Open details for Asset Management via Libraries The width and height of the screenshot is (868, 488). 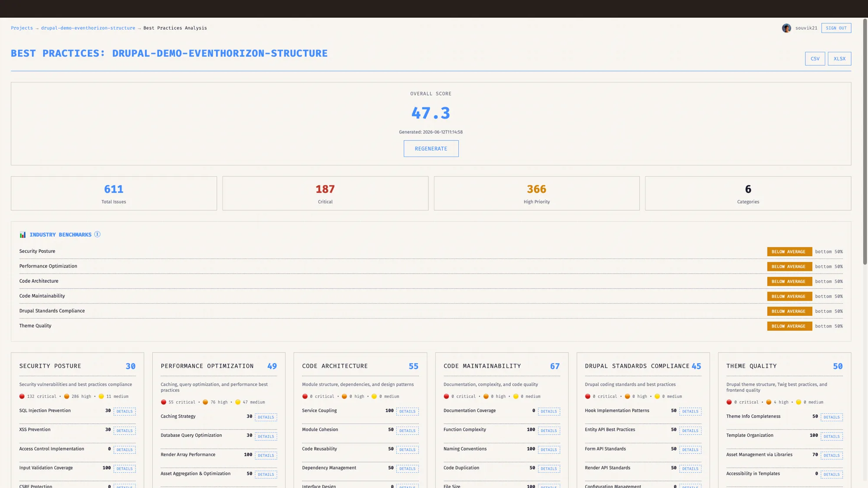(x=832, y=455)
